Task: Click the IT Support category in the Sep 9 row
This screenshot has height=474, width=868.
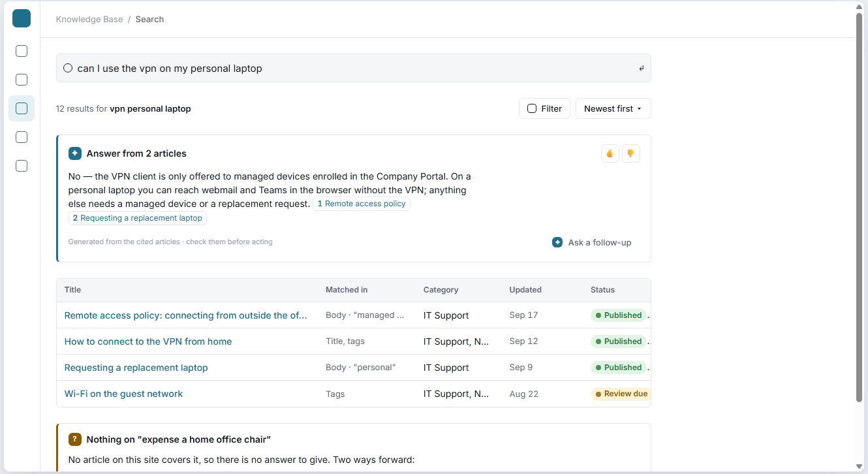Action: click(446, 368)
